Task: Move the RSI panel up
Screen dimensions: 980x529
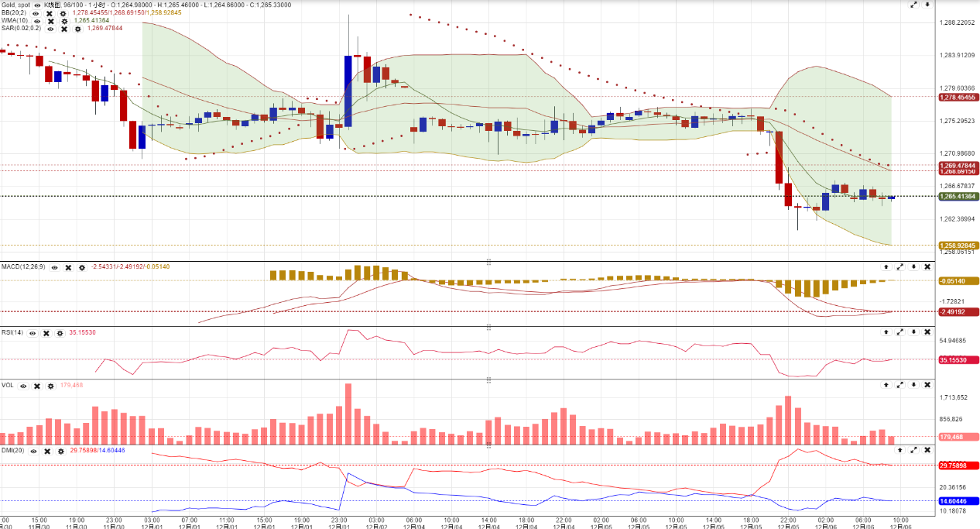Action: (x=886, y=332)
